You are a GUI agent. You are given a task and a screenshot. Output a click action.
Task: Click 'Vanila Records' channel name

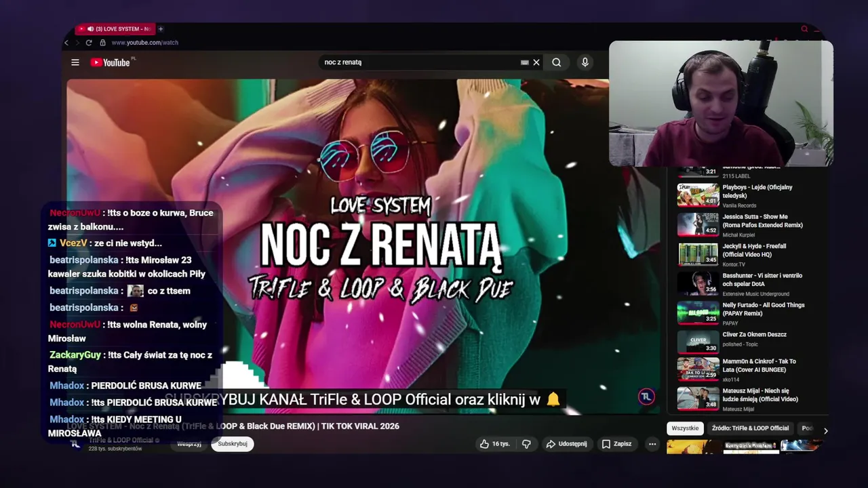point(739,205)
